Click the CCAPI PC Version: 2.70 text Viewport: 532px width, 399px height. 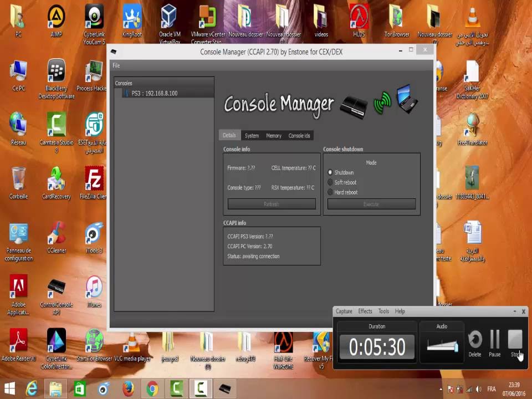coord(250,246)
